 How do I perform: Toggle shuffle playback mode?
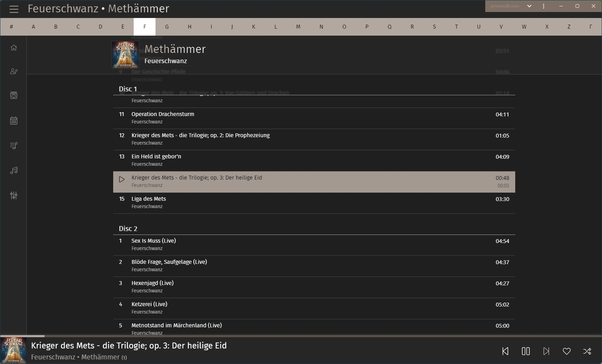click(587, 351)
